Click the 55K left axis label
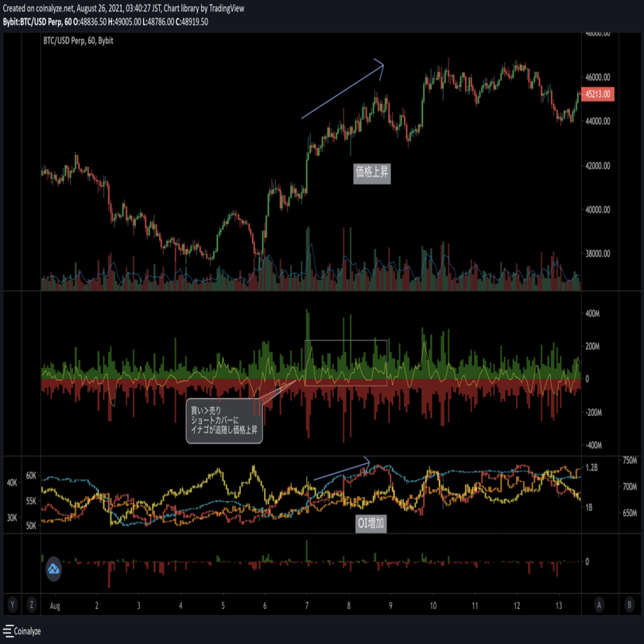The height and width of the screenshot is (644, 644). [31, 501]
